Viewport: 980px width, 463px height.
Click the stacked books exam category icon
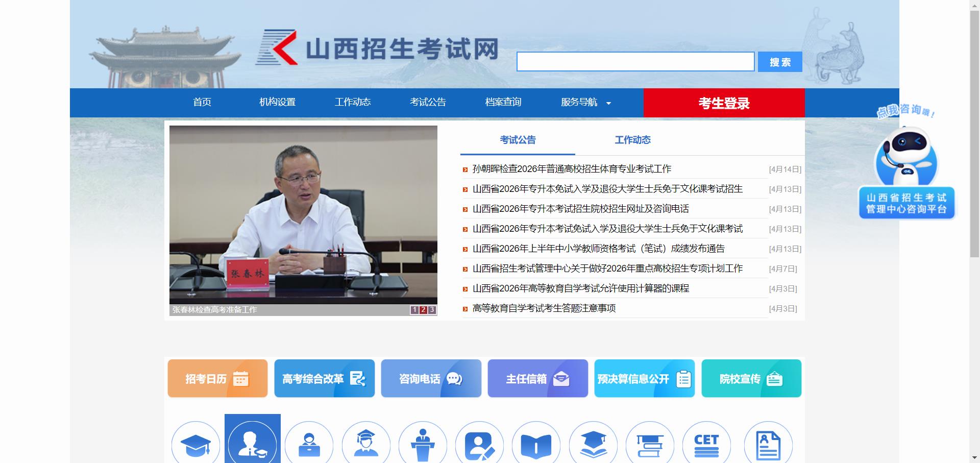pyautogui.click(x=649, y=445)
